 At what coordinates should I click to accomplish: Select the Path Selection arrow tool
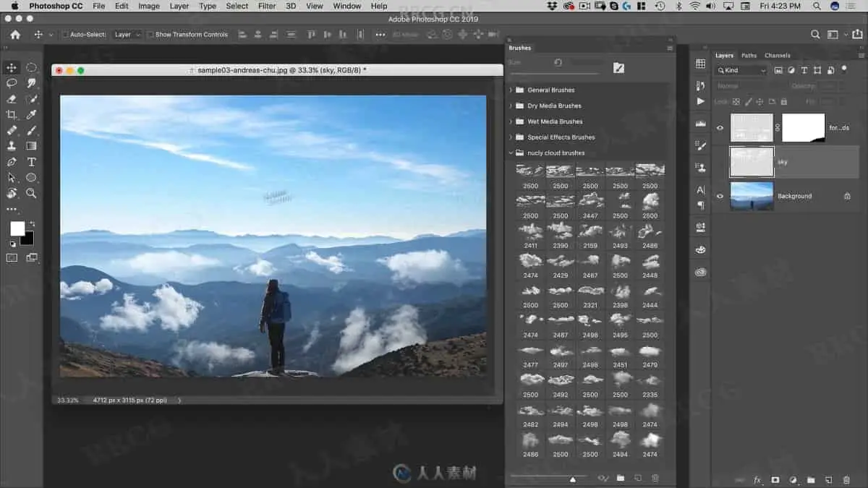click(12, 178)
